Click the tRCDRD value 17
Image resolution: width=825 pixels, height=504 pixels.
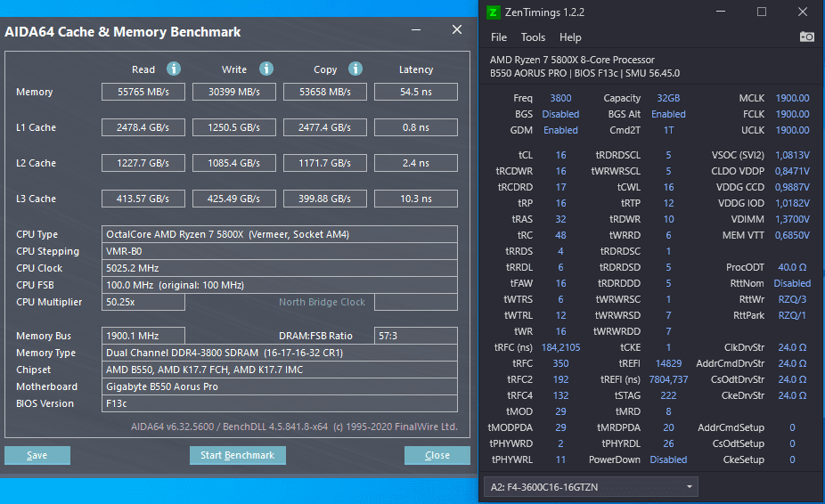click(561, 187)
